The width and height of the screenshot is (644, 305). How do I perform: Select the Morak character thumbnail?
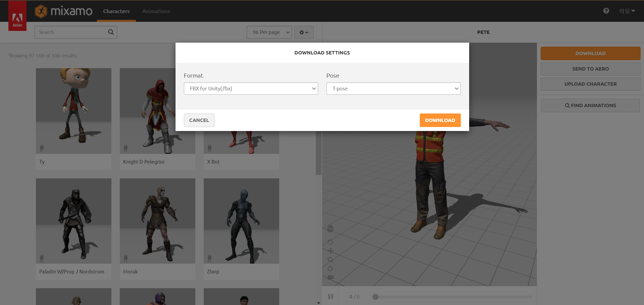[157, 221]
